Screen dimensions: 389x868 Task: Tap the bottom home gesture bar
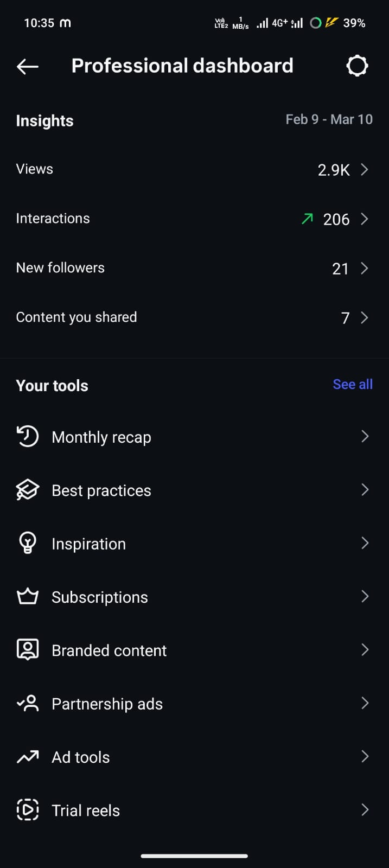coord(194,856)
